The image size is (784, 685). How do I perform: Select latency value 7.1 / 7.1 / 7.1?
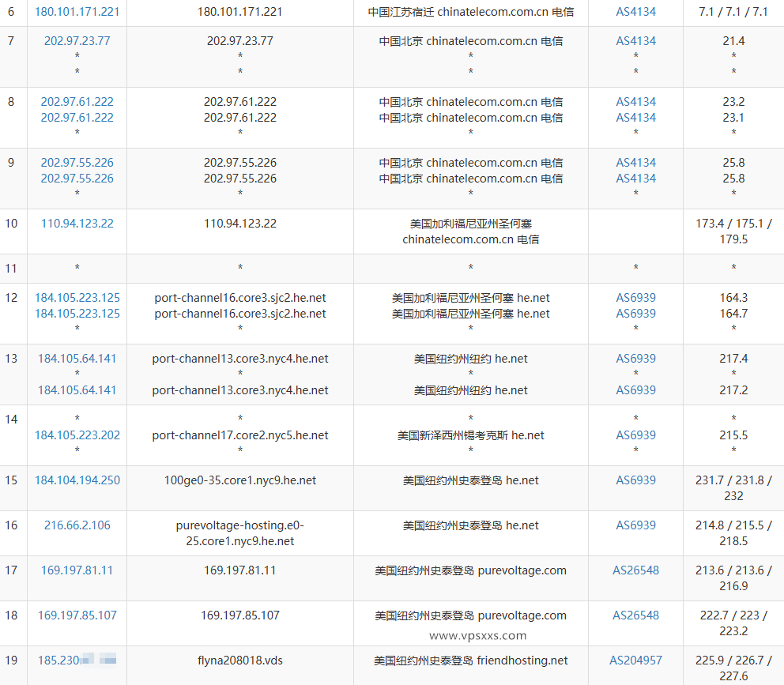pyautogui.click(x=733, y=12)
